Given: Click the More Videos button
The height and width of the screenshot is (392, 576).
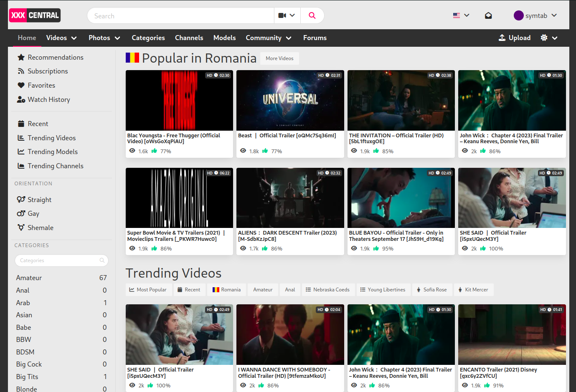Looking at the screenshot, I should [279, 58].
